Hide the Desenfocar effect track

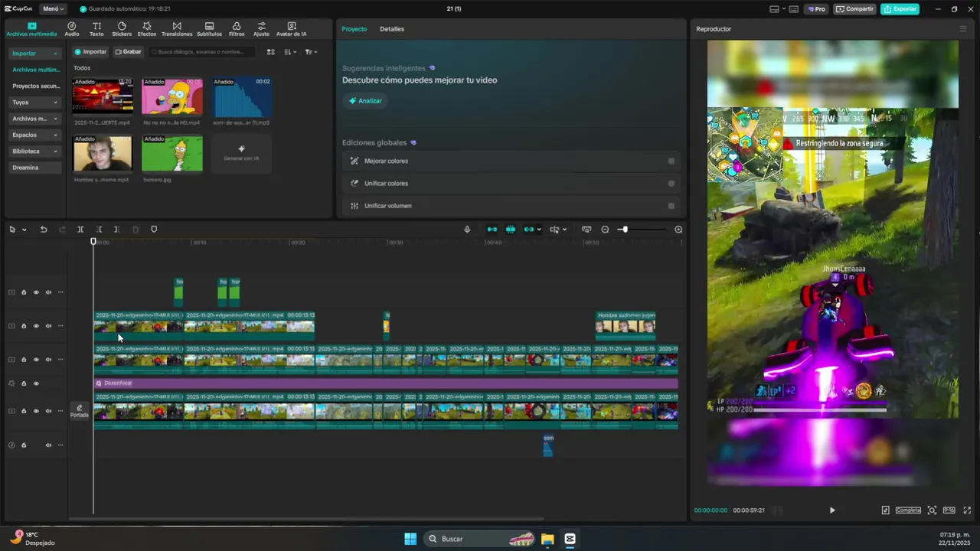35,383
